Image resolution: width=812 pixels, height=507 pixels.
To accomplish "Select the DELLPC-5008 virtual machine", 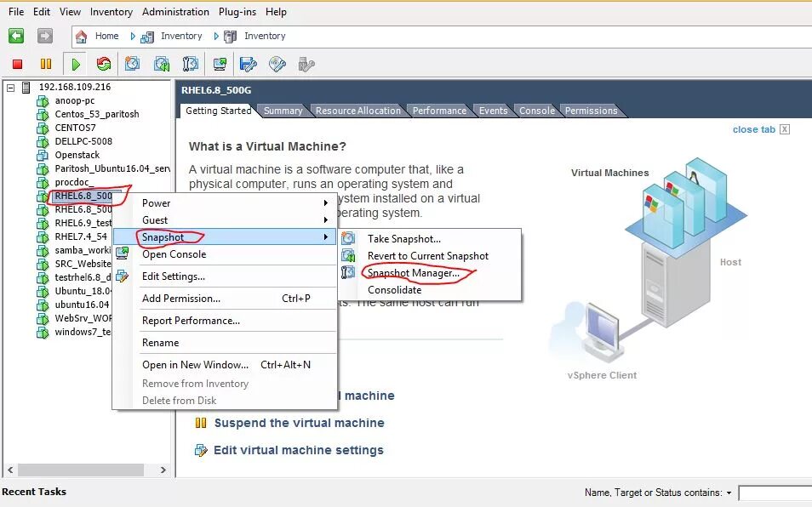I will click(x=83, y=141).
